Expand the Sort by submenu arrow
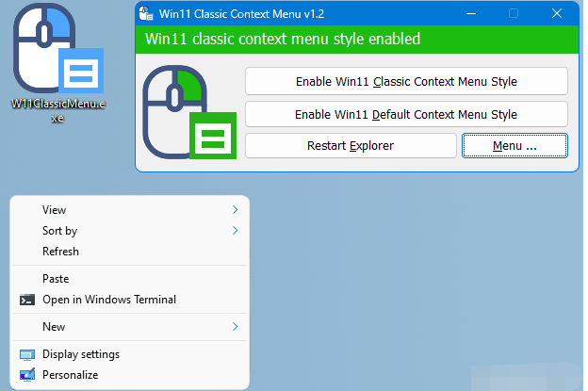The height and width of the screenshot is (391, 588). (x=236, y=230)
